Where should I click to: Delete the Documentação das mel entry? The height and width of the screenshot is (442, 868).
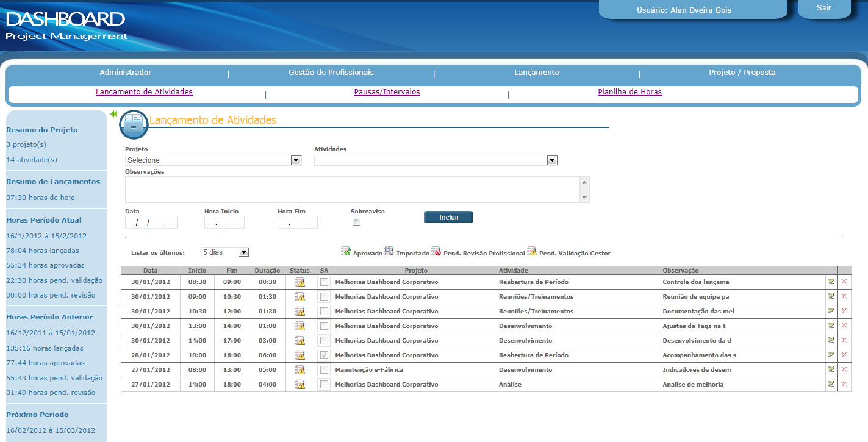[844, 311]
